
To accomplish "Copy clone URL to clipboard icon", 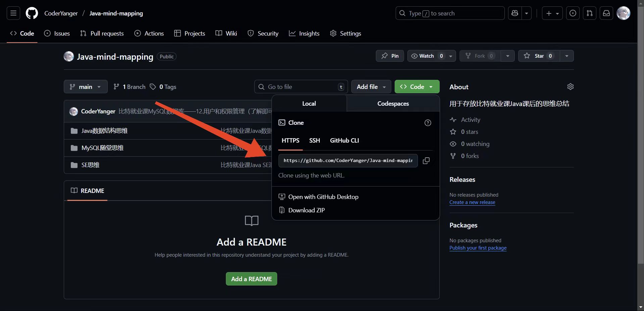I will 426,161.
